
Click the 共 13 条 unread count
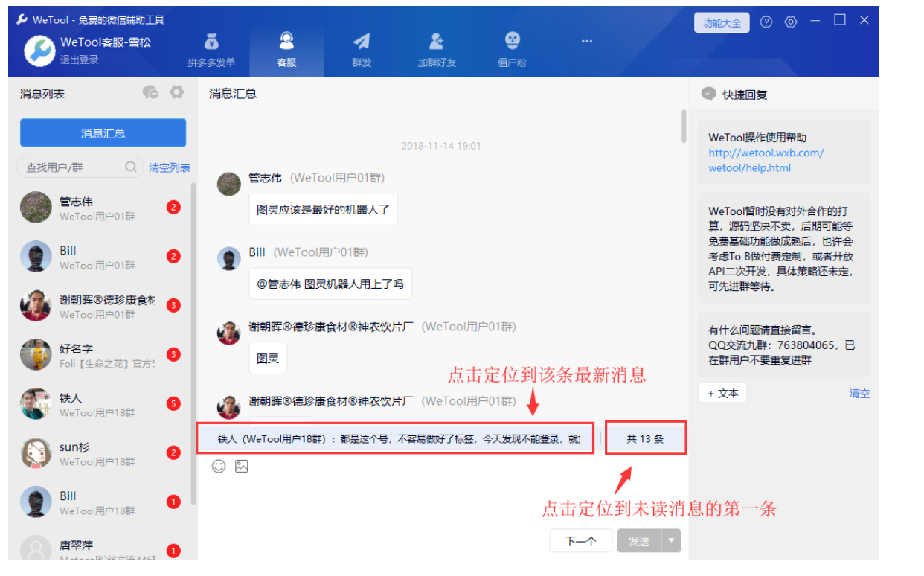pos(645,439)
